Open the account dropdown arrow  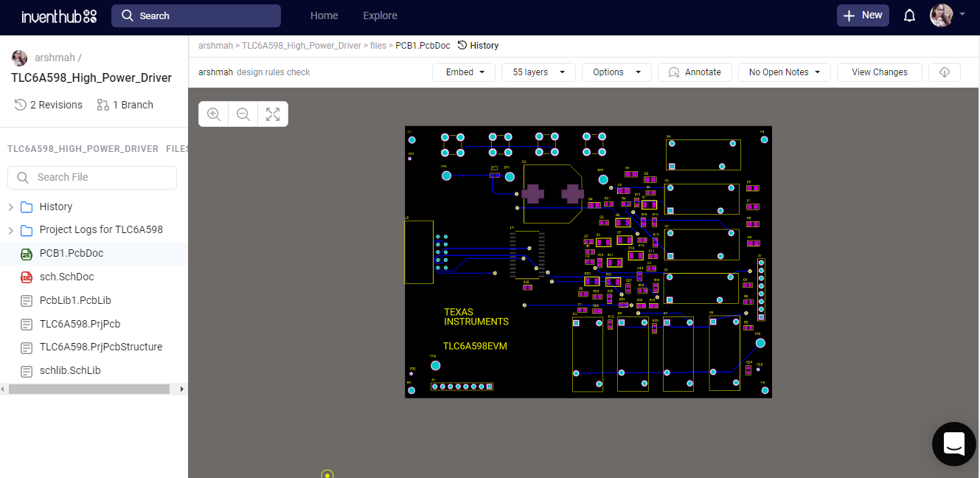click(962, 14)
